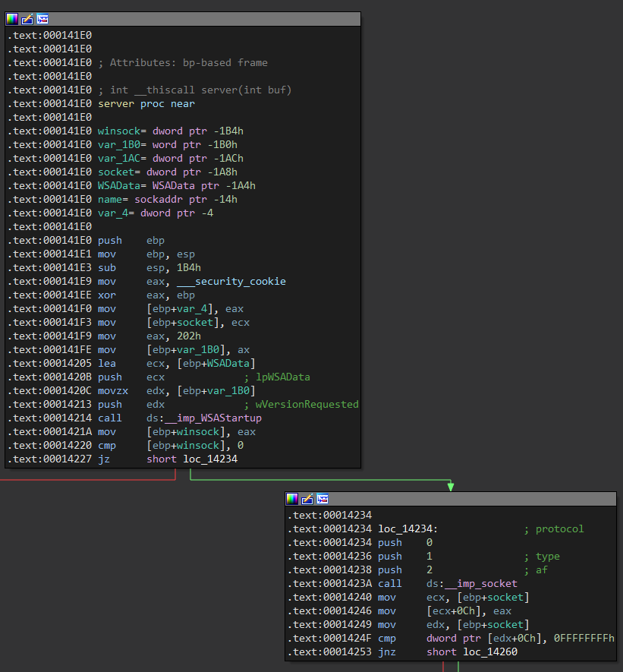Select the "socket= dword ptr -1A8h" line
Viewport: 623px width, 672px height.
click(x=168, y=172)
